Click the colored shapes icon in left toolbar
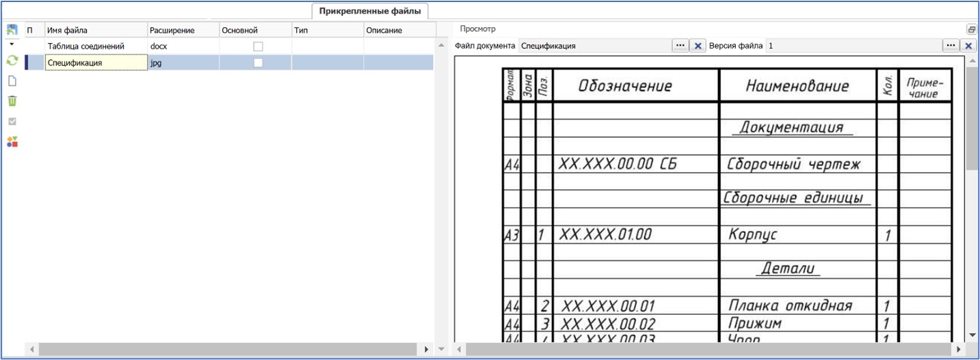The image size is (980, 360). (12, 142)
